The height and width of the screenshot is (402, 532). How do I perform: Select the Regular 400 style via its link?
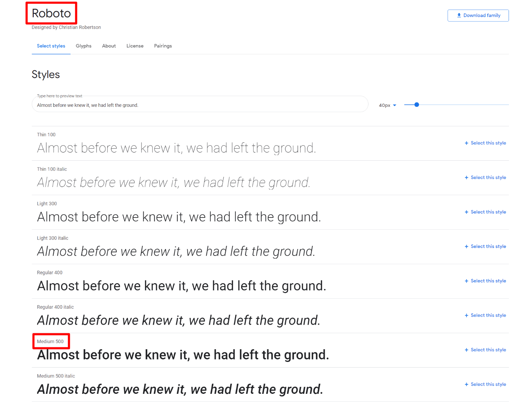[488, 281]
